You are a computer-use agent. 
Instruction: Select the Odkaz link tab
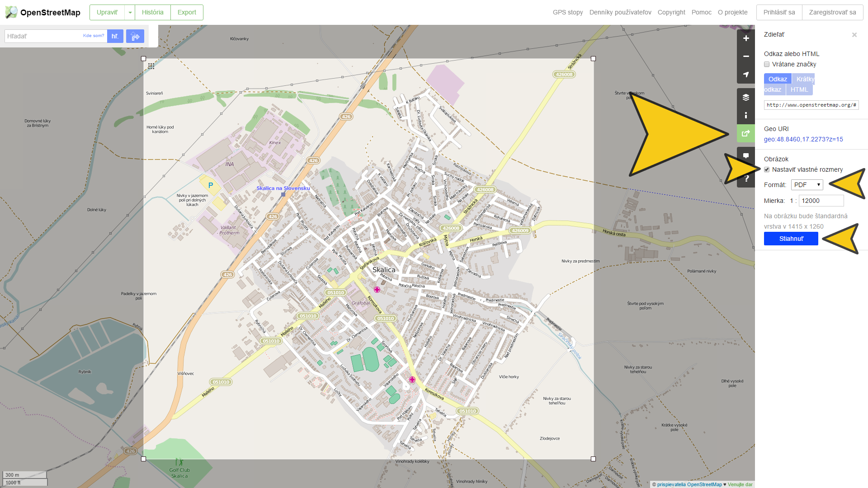pyautogui.click(x=778, y=79)
